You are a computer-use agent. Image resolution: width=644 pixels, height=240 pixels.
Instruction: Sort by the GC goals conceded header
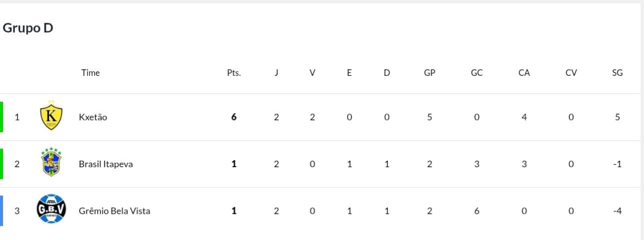[x=476, y=73]
